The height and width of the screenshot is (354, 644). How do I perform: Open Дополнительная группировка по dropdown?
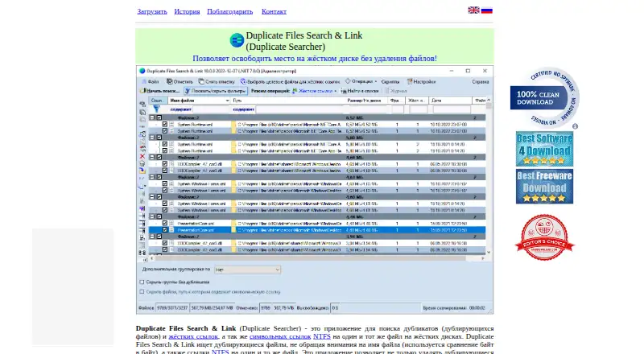247,270
